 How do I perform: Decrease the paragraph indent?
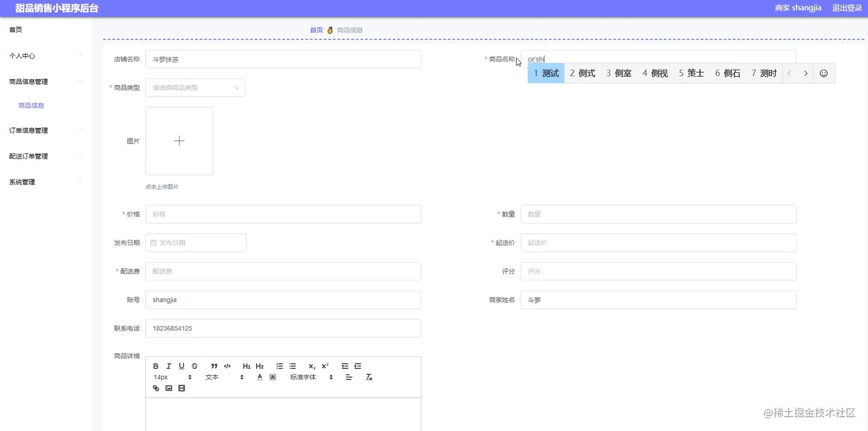coord(345,366)
